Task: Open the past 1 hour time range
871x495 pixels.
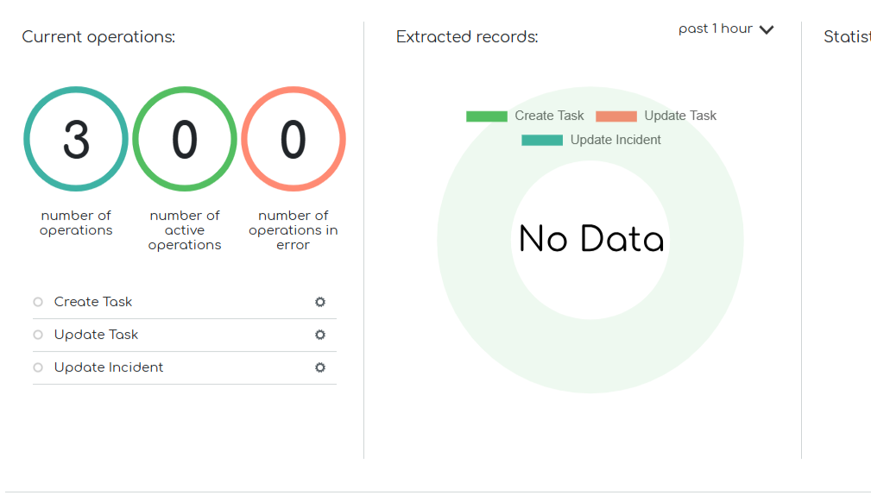Action: [x=715, y=29]
